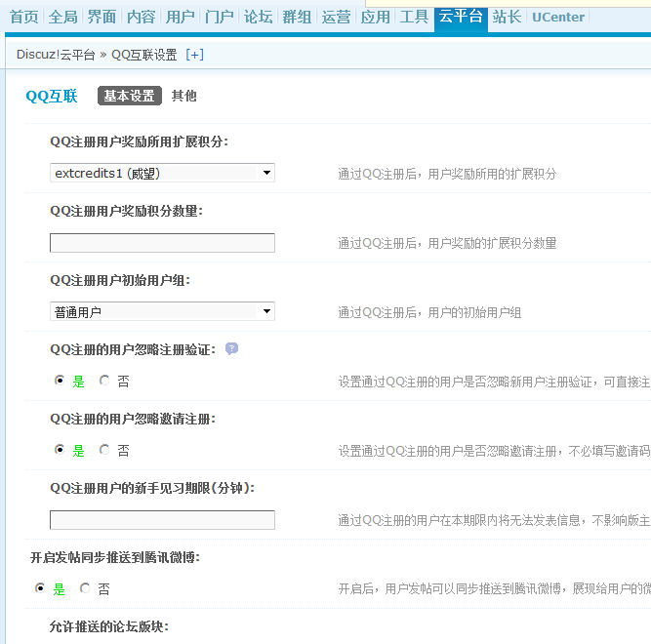Select the 基本设置 tab
The image size is (651, 644).
[x=129, y=96]
